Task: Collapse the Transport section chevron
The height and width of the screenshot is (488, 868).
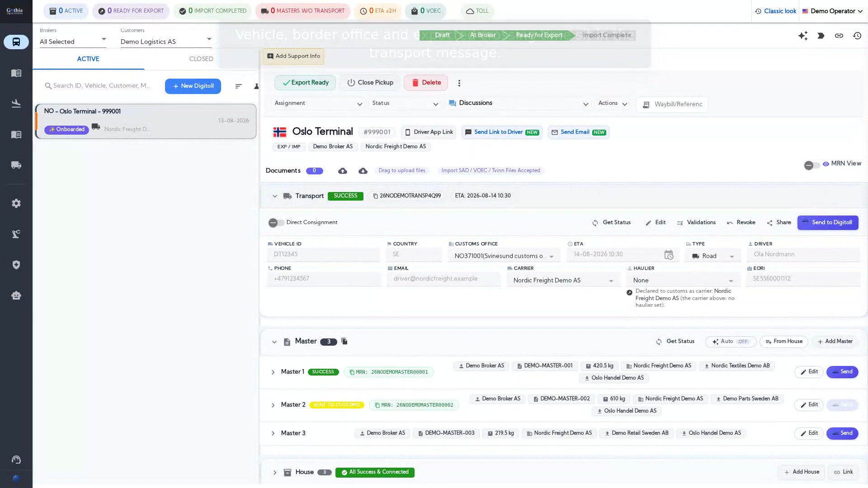Action: click(x=274, y=196)
